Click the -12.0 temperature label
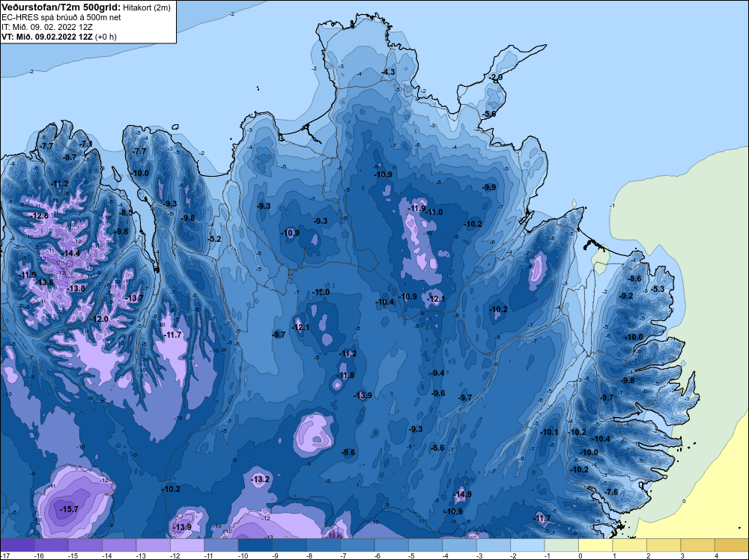749x560 pixels. (100, 319)
